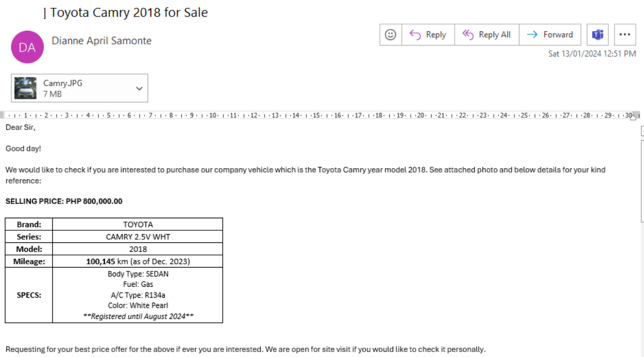Expand the Camry.JPG attachment dropdown arrow
Viewport: 644px width, 357px height.
click(x=139, y=88)
